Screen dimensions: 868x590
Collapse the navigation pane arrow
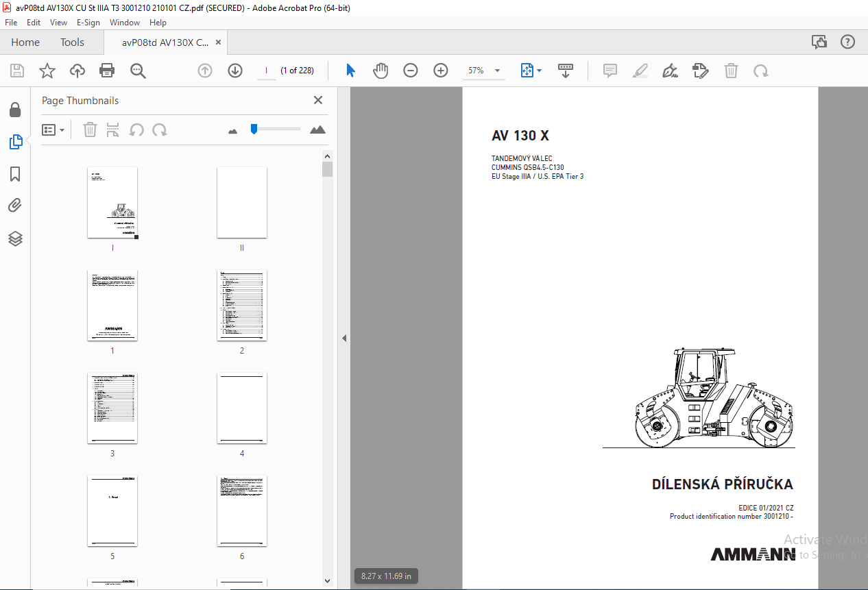tap(344, 339)
